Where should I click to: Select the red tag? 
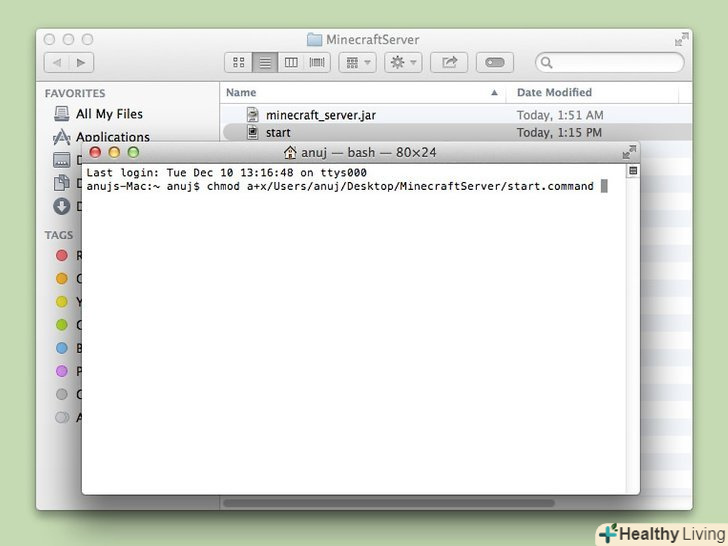point(62,255)
